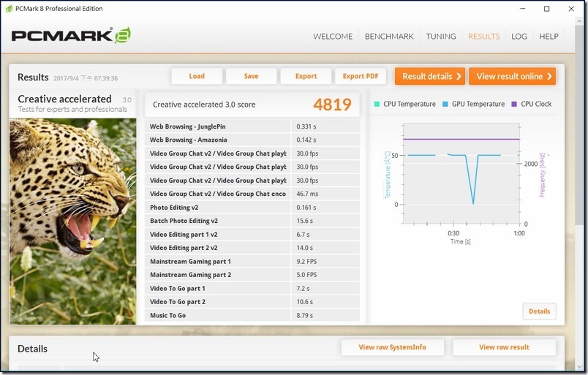This screenshot has height=375, width=588.
Task: Click the results timestamp 2017/9/4
Action: click(x=86, y=78)
